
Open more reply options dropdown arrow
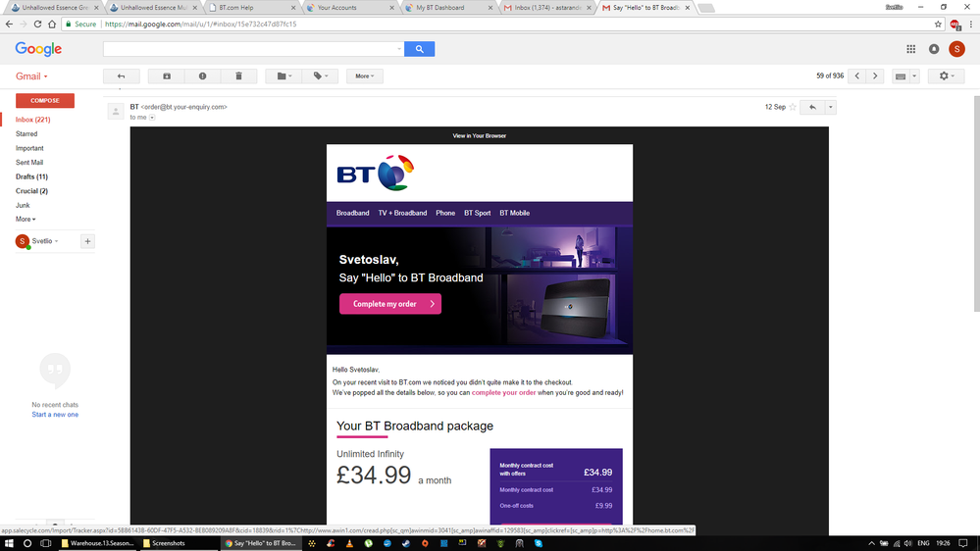pos(831,107)
